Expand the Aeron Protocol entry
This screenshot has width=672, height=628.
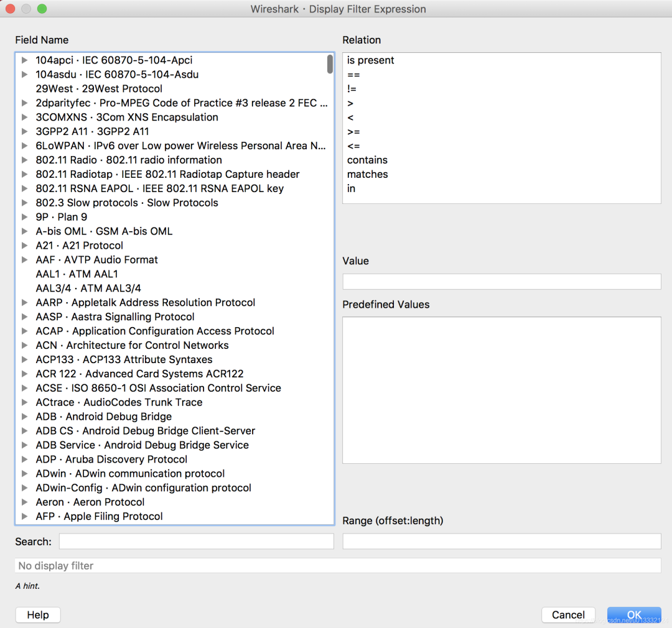24,502
